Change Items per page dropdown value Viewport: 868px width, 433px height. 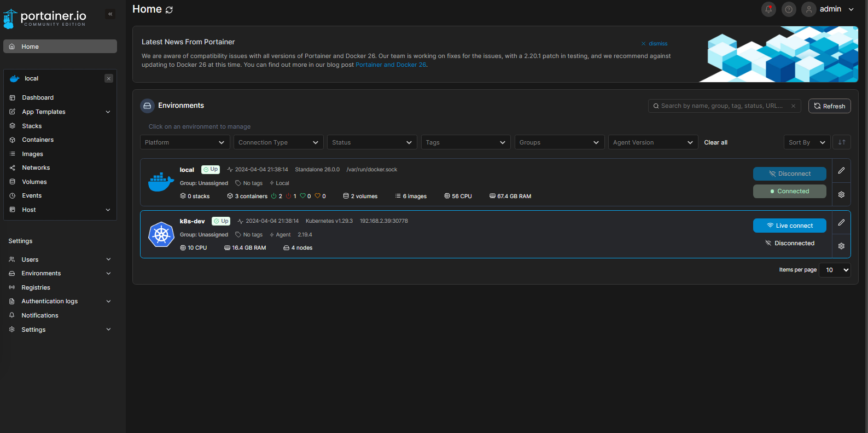tap(835, 270)
